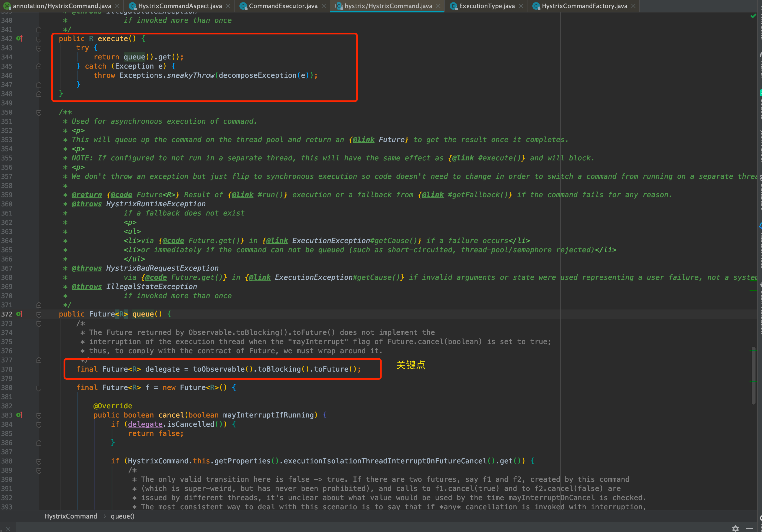Open the settings gear at bottom right

click(736, 528)
